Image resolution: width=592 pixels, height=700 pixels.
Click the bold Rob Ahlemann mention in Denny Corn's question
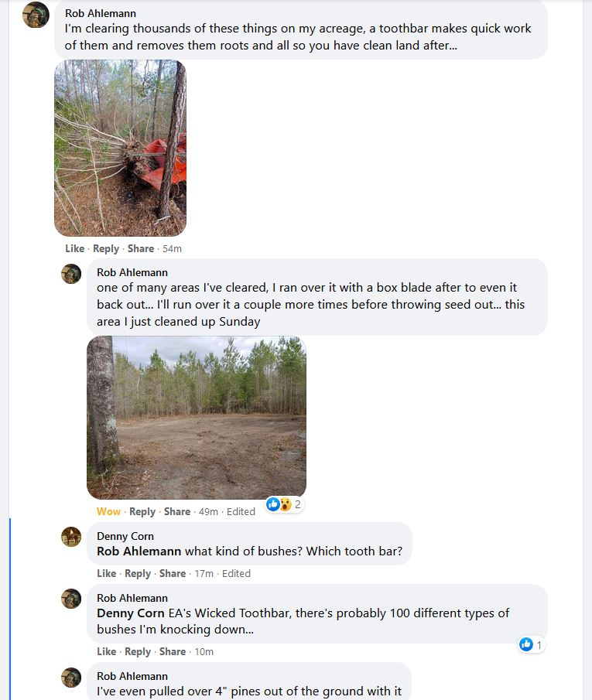click(x=139, y=551)
